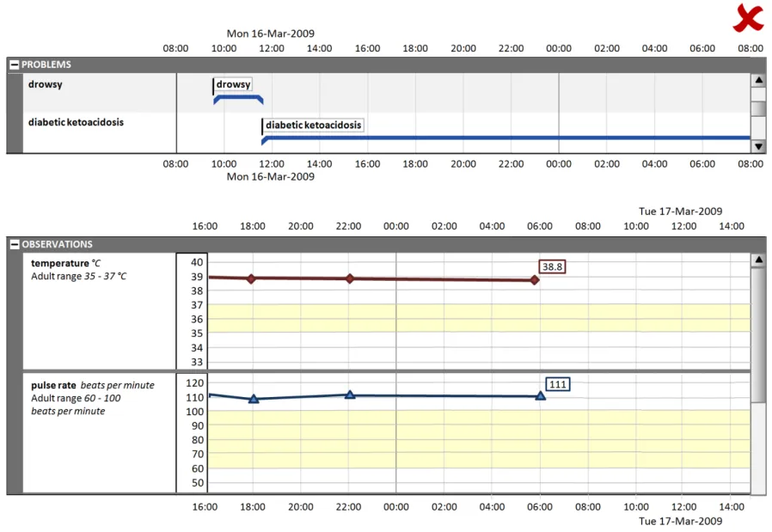Viewport: 772px width, 532px height.
Task: Click the diabetic ketoacidosis duration bar
Action: [507, 138]
